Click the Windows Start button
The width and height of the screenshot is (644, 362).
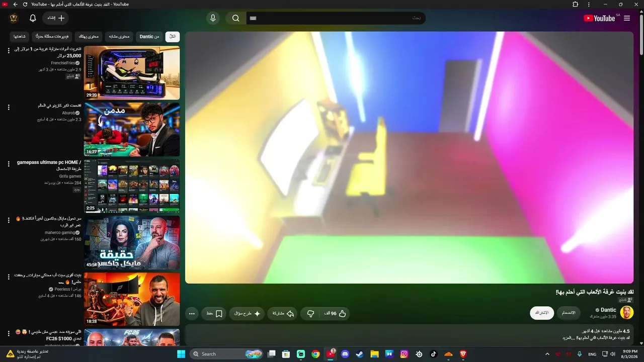tap(181, 354)
